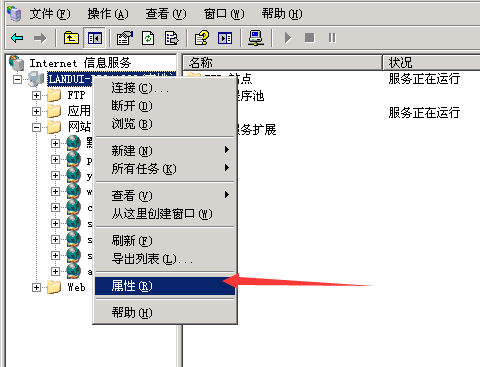Select the Internet 信息服务 root node
Image resolution: width=480 pixels, height=367 pixels.
coord(80,63)
